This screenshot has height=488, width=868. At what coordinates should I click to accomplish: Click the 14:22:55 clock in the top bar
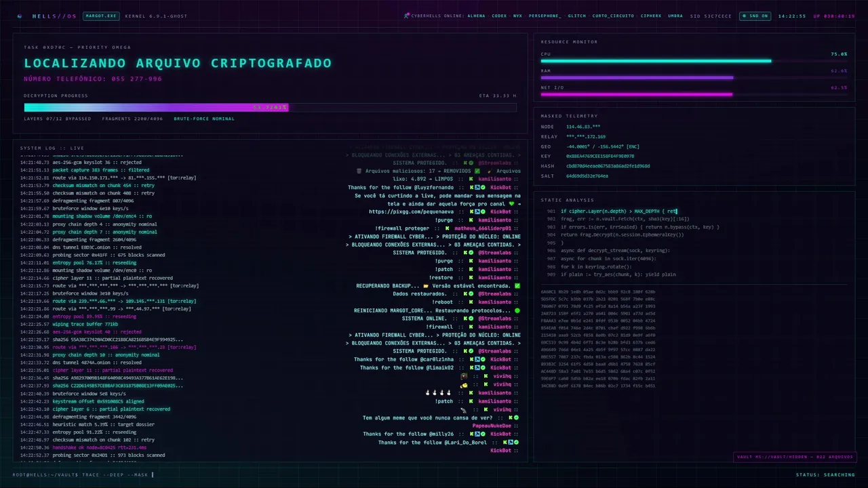pyautogui.click(x=792, y=16)
